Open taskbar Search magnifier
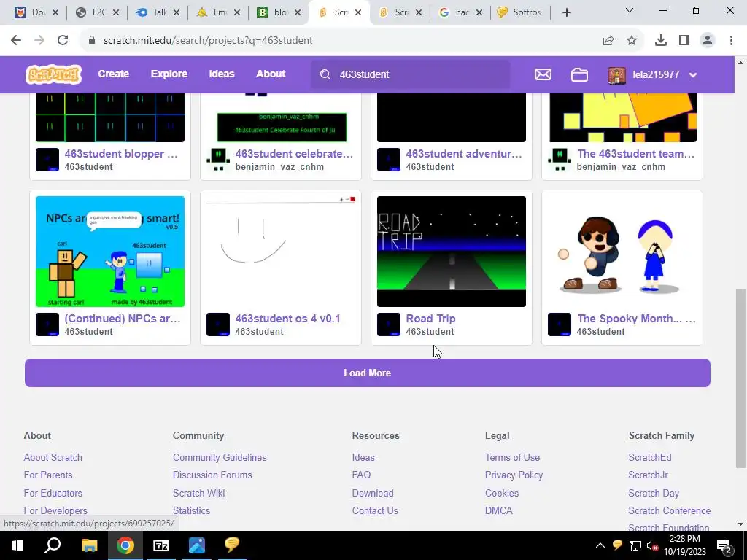747x560 pixels. pos(53,545)
